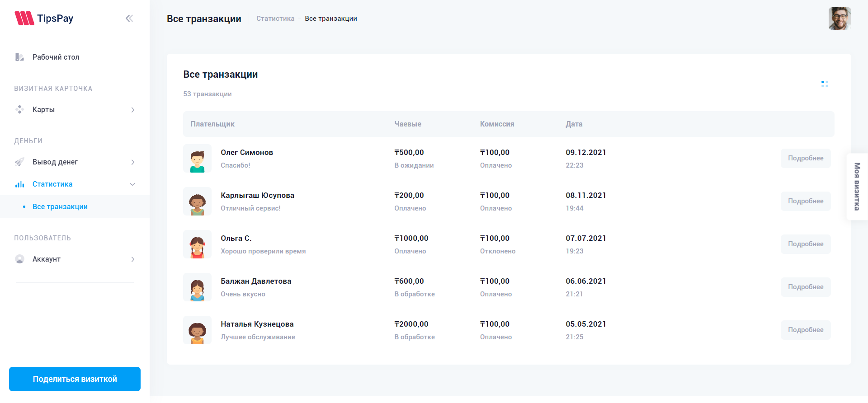Click the date 05.05.2021
This screenshot has height=403, width=868.
pos(586,324)
